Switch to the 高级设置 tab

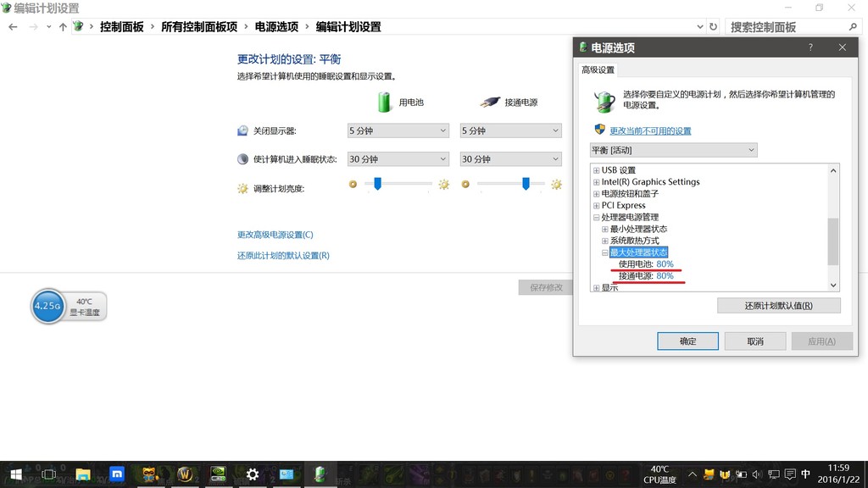point(599,69)
